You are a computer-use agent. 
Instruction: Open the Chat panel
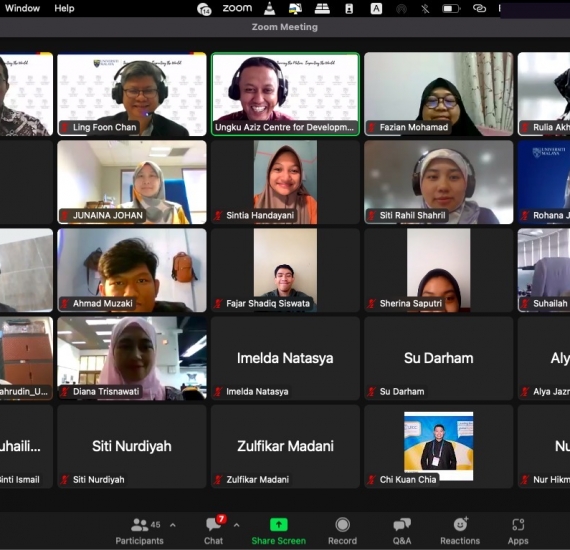click(214, 531)
